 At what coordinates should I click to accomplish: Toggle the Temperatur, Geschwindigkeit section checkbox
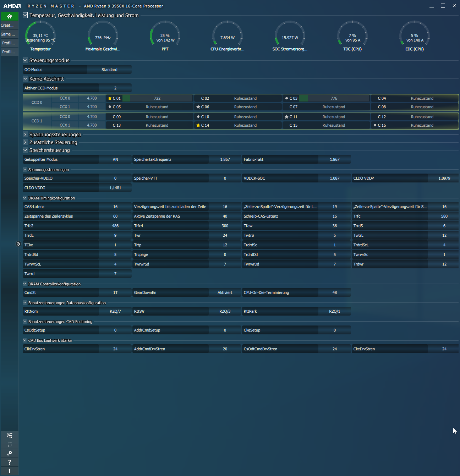[25, 15]
